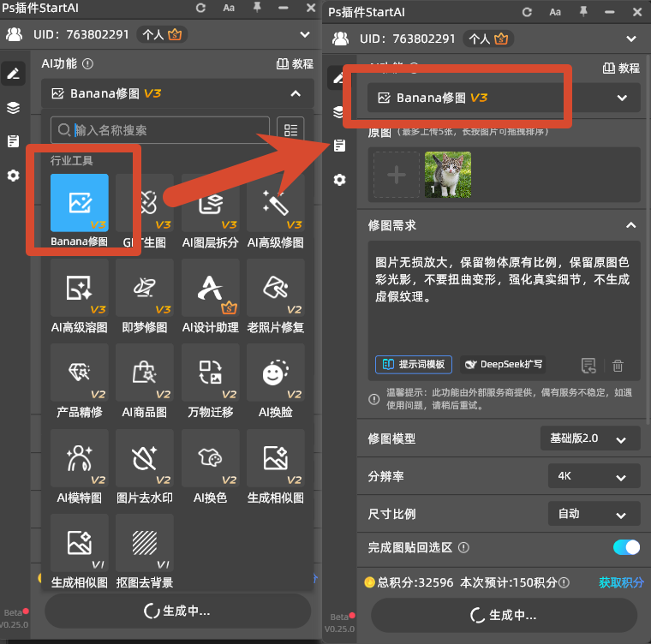Clear prompt with trash icon
Screen dimensions: 651x644
pos(618,366)
